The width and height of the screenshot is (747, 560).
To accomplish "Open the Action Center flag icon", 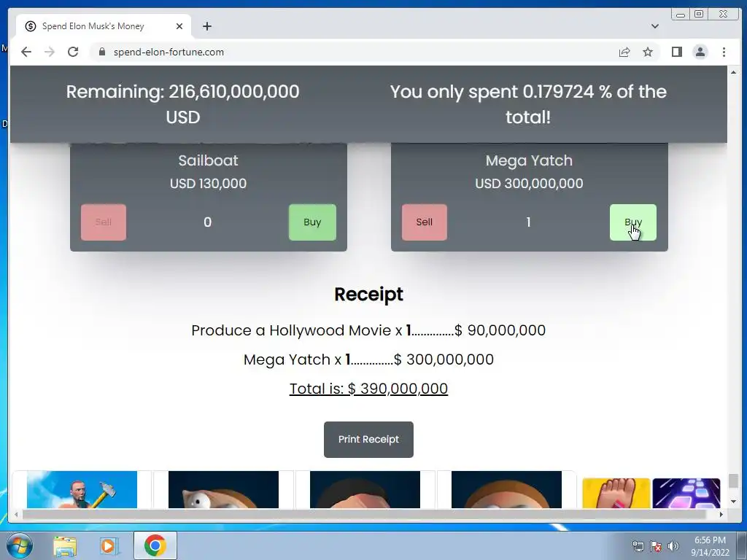I will pyautogui.click(x=656, y=546).
